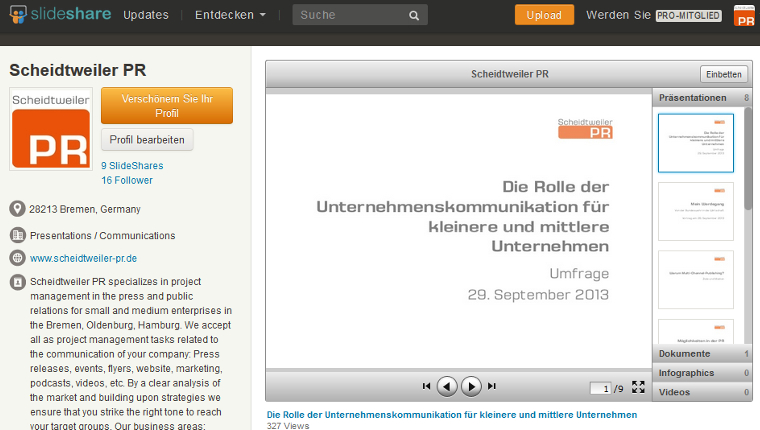Go to the previous slide
Screen dimensions: 760x430
(447, 386)
